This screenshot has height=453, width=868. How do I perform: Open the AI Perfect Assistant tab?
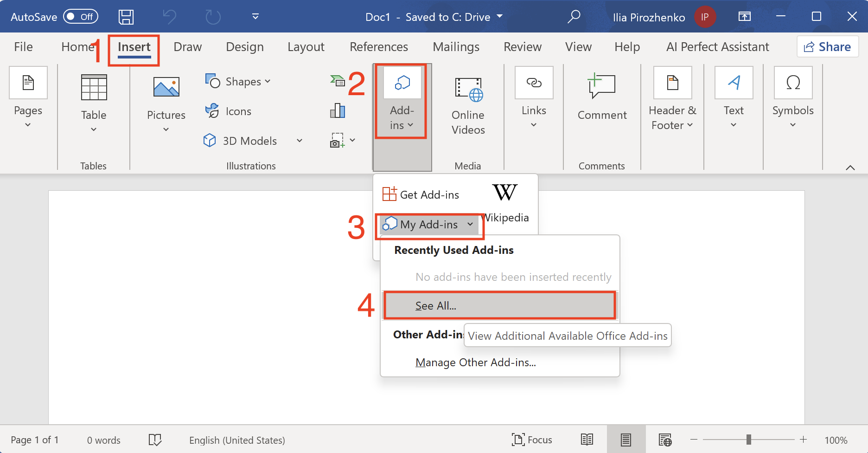tap(717, 47)
